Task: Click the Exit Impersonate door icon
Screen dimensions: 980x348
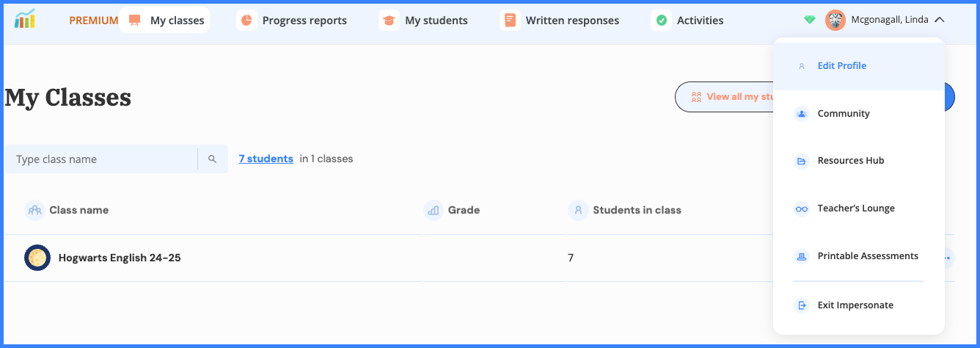Action: [802, 305]
